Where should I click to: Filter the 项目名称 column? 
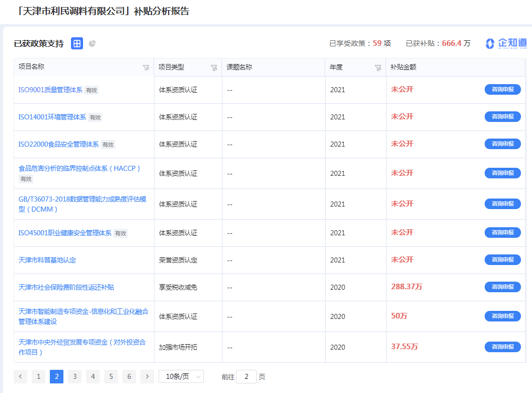click(146, 68)
